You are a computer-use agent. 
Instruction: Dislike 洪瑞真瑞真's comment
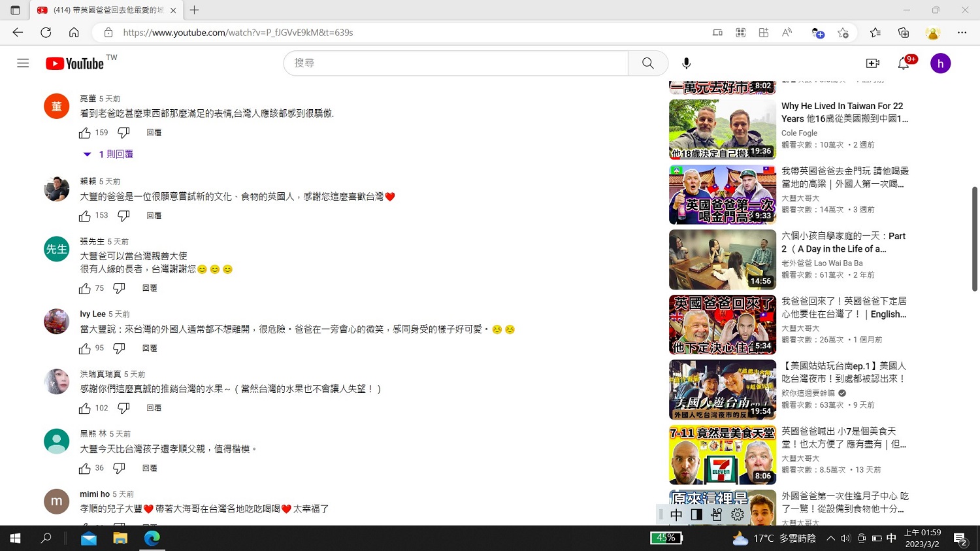point(123,408)
